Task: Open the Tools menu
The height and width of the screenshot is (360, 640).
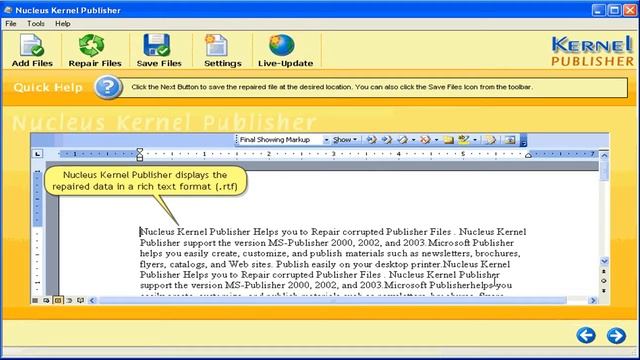Action: tap(36, 24)
